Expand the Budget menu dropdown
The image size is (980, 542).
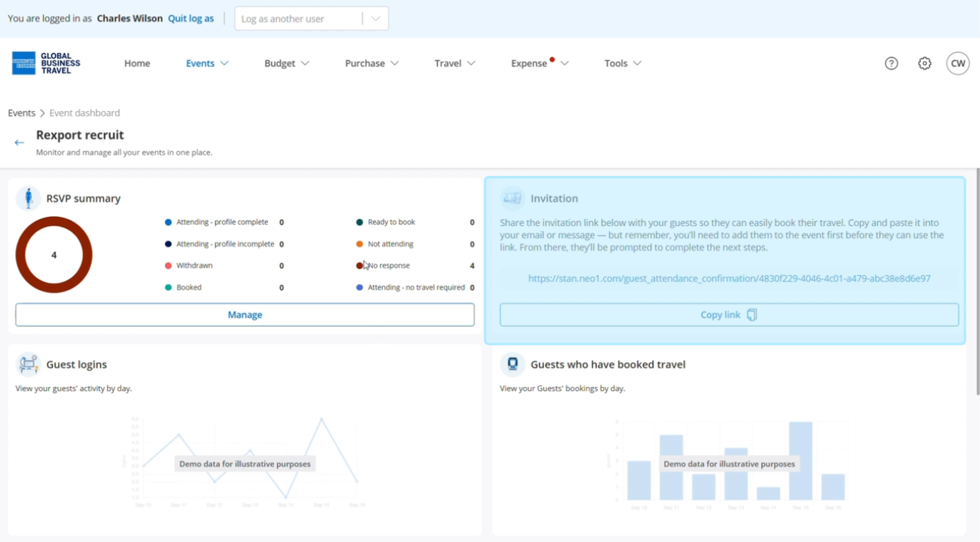287,63
